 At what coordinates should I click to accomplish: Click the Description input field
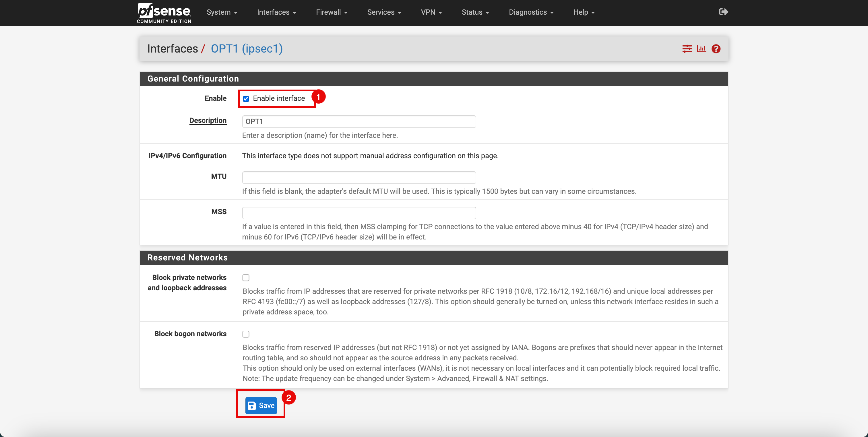coord(358,120)
